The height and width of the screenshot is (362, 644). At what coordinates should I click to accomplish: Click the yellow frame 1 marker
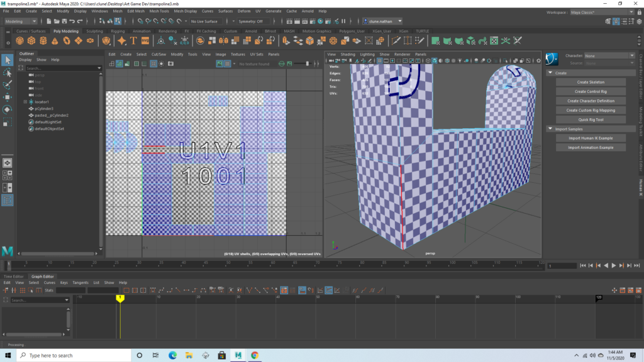(120, 297)
